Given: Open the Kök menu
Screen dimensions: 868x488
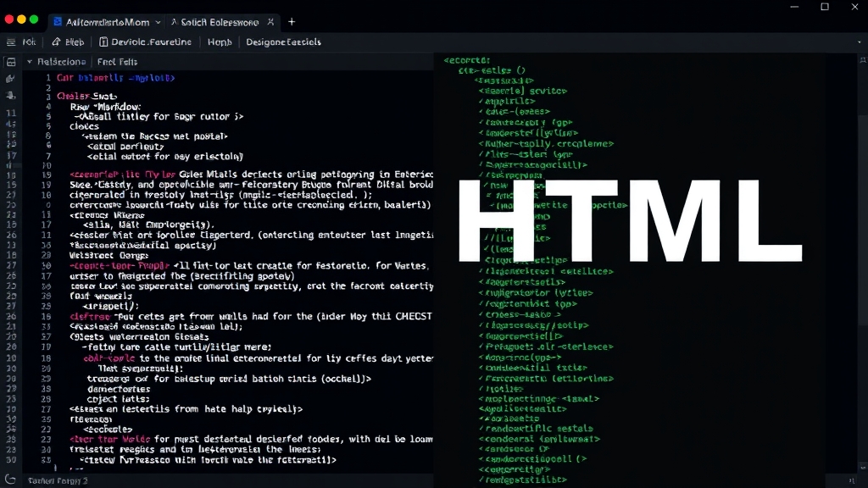Looking at the screenshot, I should point(28,41).
